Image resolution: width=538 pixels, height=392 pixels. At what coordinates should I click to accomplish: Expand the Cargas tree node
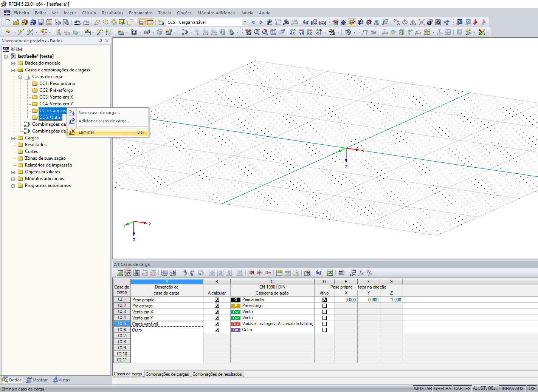13,138
